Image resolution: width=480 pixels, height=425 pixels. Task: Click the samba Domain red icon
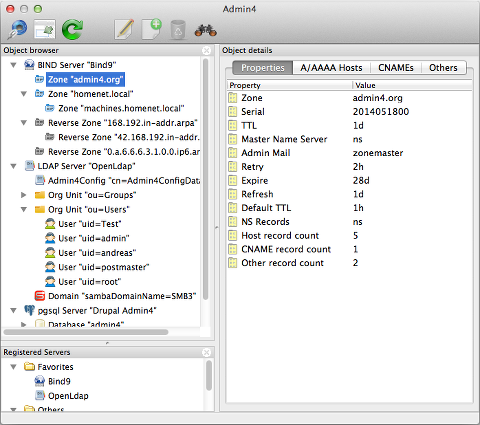[40, 296]
